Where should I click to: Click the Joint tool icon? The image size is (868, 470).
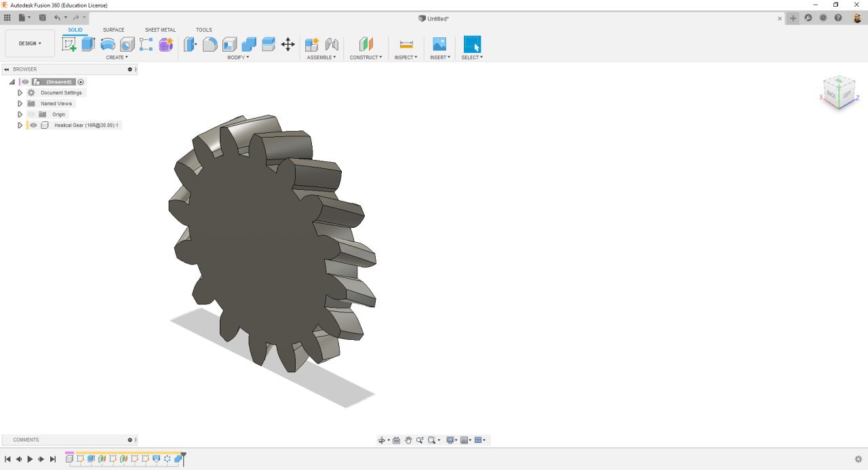332,44
